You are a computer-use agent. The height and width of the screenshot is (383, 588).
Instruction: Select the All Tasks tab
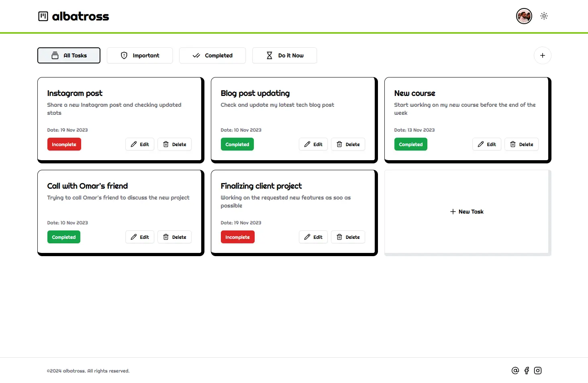click(69, 55)
